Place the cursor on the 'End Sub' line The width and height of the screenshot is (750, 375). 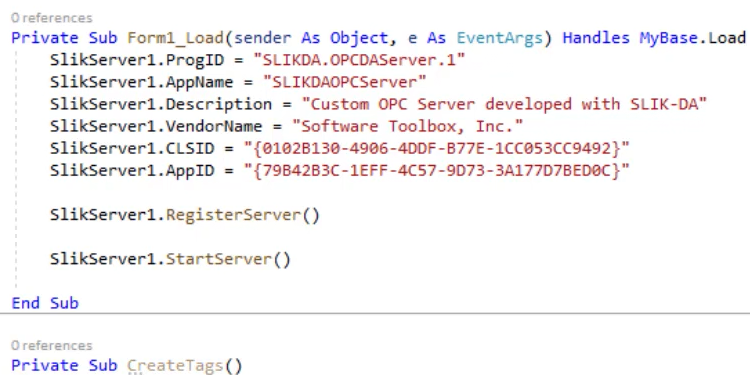tap(45, 303)
